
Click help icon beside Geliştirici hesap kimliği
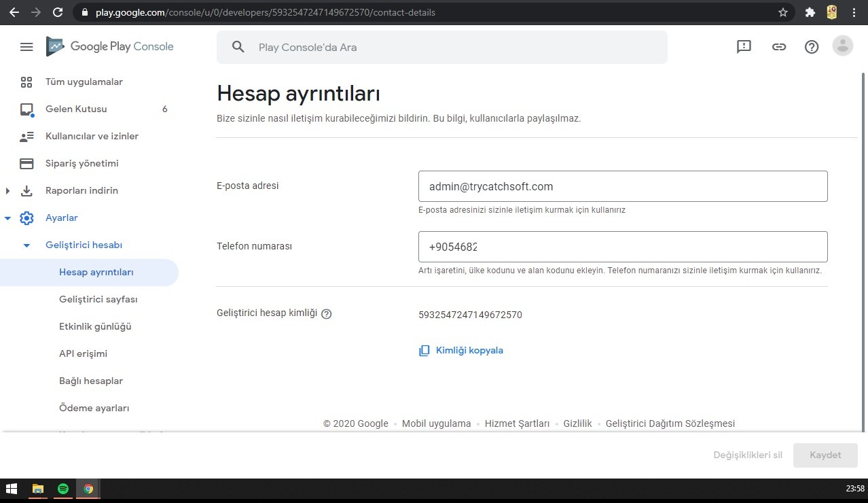coord(326,314)
